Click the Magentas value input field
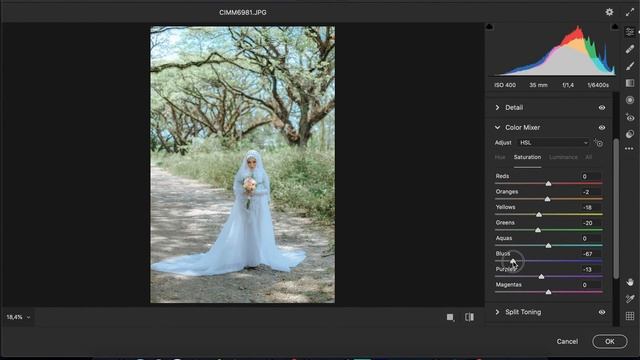The width and height of the screenshot is (640, 360). pos(591,285)
